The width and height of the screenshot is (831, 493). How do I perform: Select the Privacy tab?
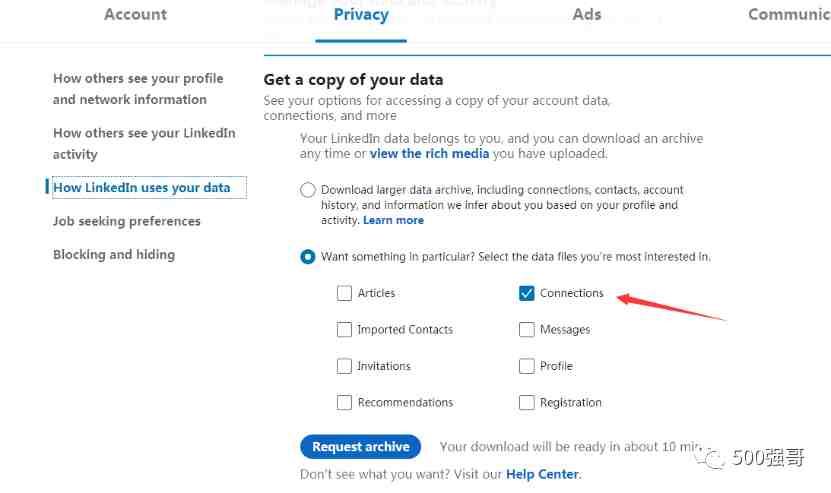(361, 15)
